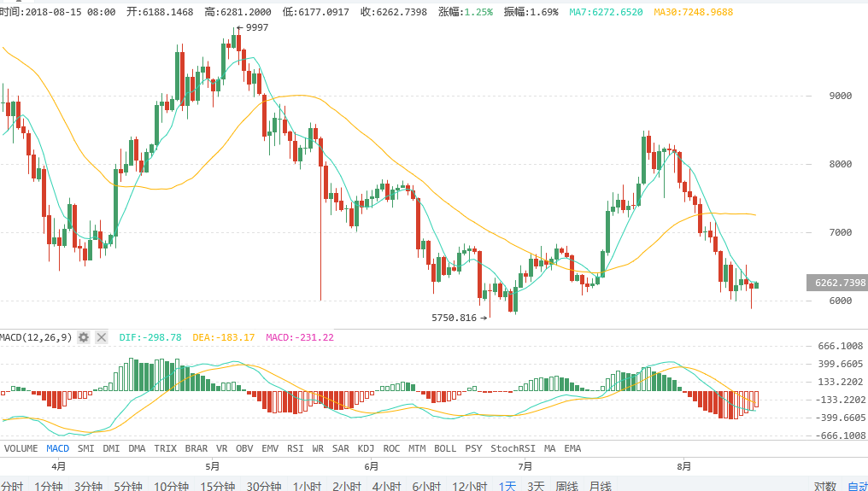Switch to the VOLUME indicator
Image resolution: width=868 pixels, height=491 pixels.
click(21, 448)
